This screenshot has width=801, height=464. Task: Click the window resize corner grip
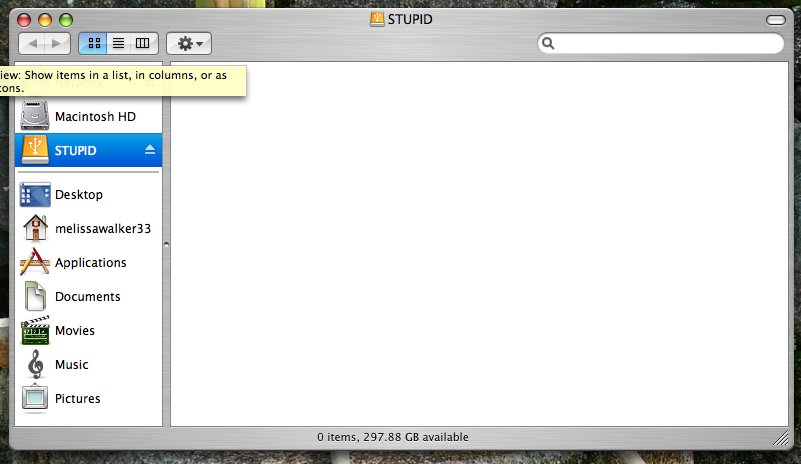pyautogui.click(x=781, y=438)
